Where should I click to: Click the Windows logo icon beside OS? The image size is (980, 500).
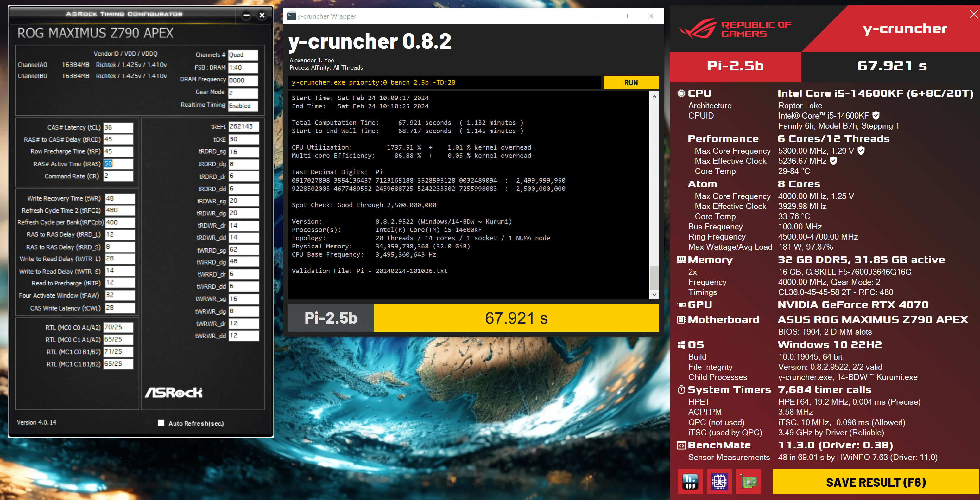coord(681,345)
